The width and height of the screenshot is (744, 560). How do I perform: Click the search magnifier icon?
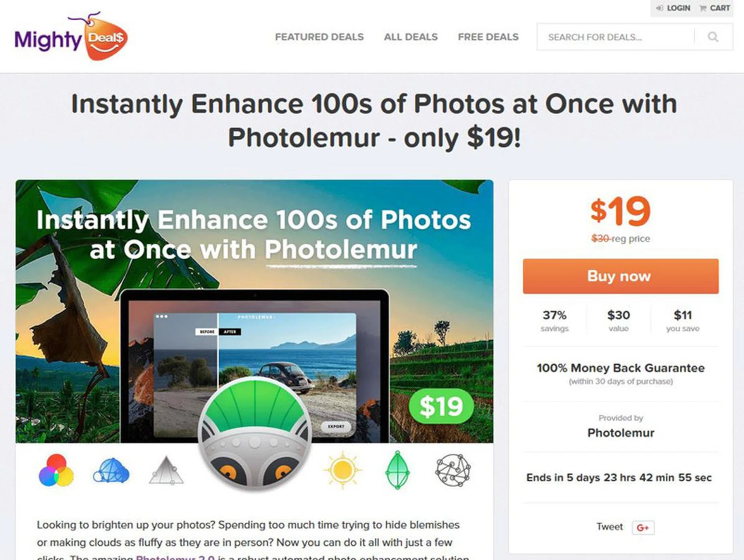[713, 37]
